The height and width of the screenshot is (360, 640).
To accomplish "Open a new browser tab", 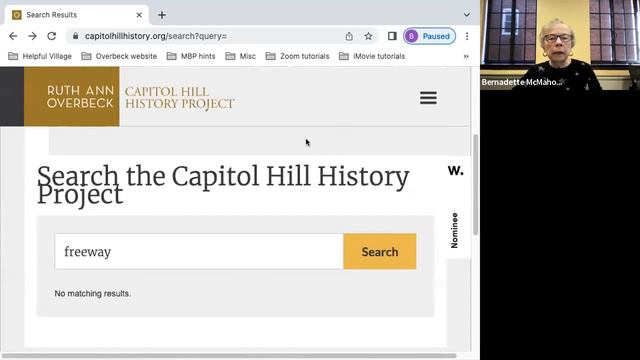I will (162, 15).
